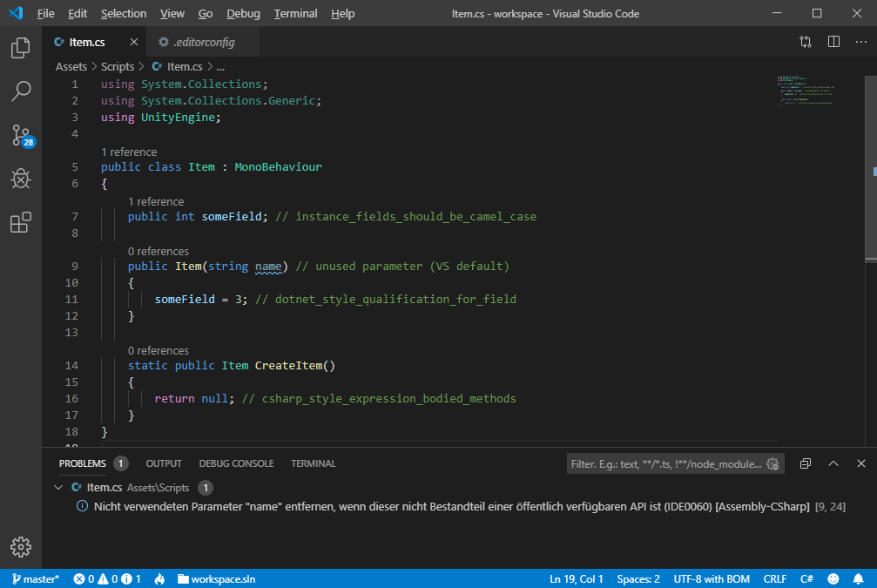Open the More Actions ellipsis in editor toolbar

point(860,42)
